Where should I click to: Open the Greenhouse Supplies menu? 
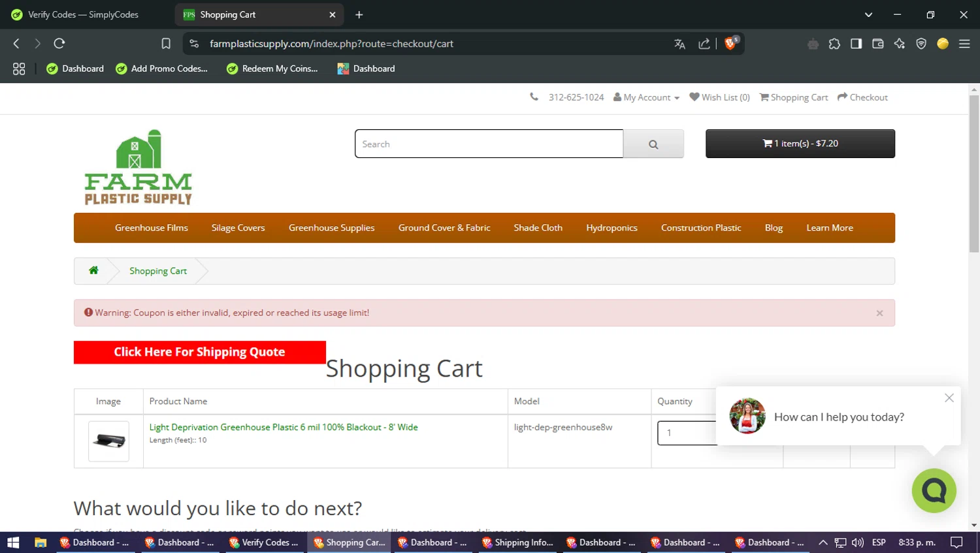pos(332,228)
